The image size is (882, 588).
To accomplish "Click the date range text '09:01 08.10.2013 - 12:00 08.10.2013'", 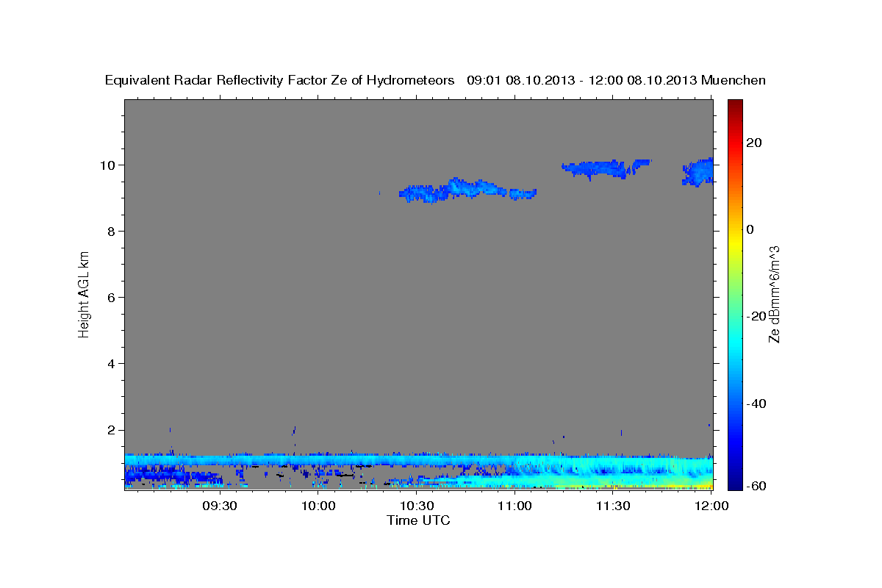I will pos(582,80).
